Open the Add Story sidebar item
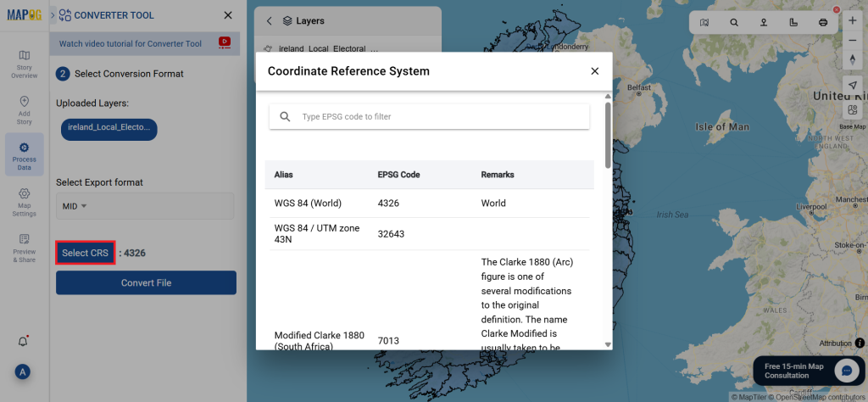868x402 pixels. click(24, 110)
